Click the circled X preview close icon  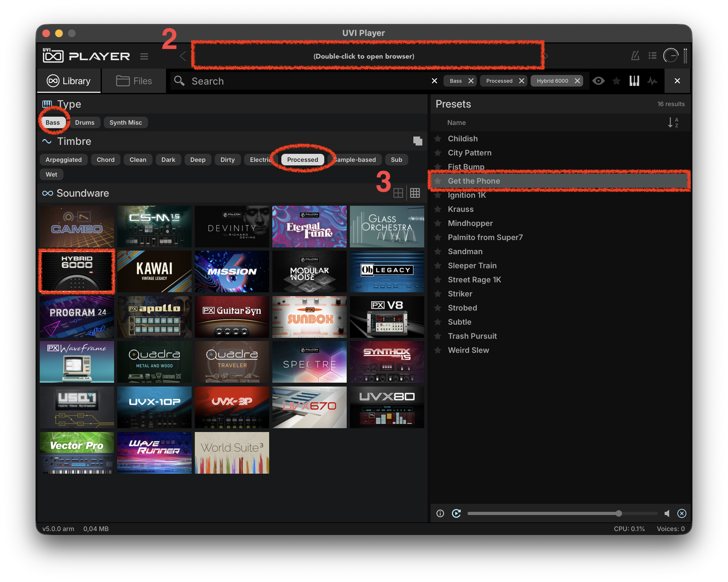682,514
